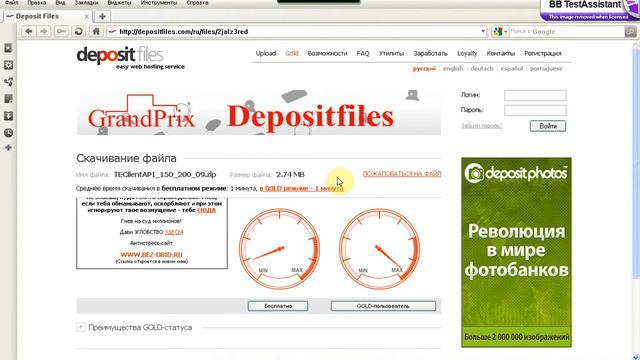Open the Регистрация link
Screen dimensions: 640x360
click(x=542, y=53)
